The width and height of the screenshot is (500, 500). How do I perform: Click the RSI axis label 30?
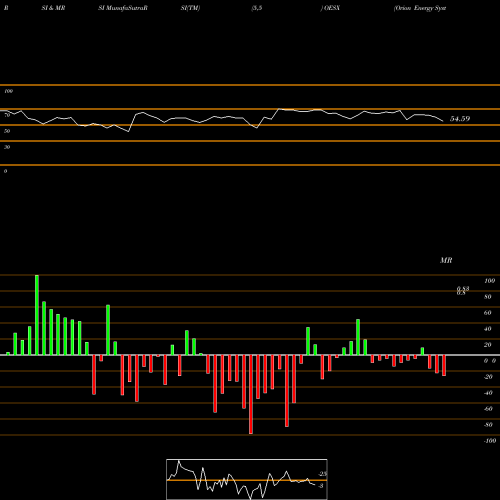click(7, 147)
